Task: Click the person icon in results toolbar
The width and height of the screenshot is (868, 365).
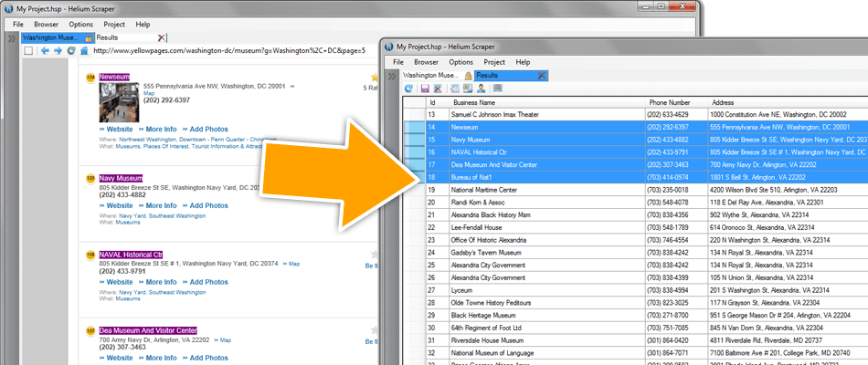Action: 481,89
